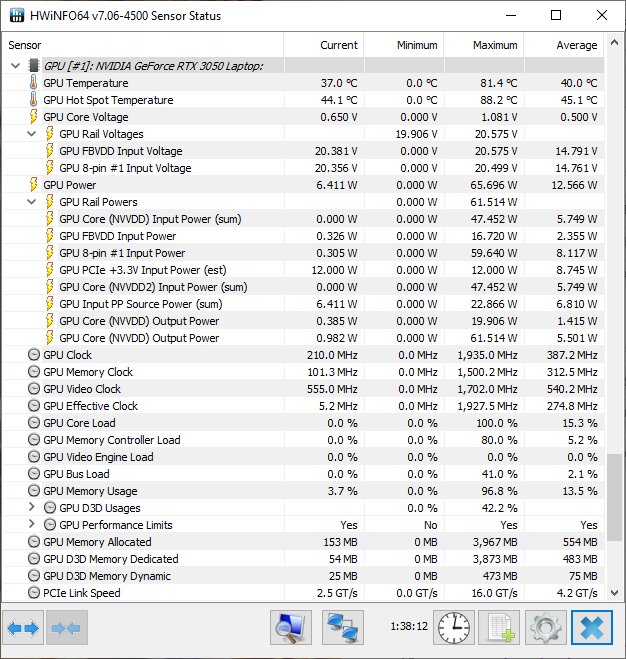Image resolution: width=626 pixels, height=659 pixels.
Task: Click the 3,967 MB maximum memory allocated value
Action: click(x=495, y=542)
